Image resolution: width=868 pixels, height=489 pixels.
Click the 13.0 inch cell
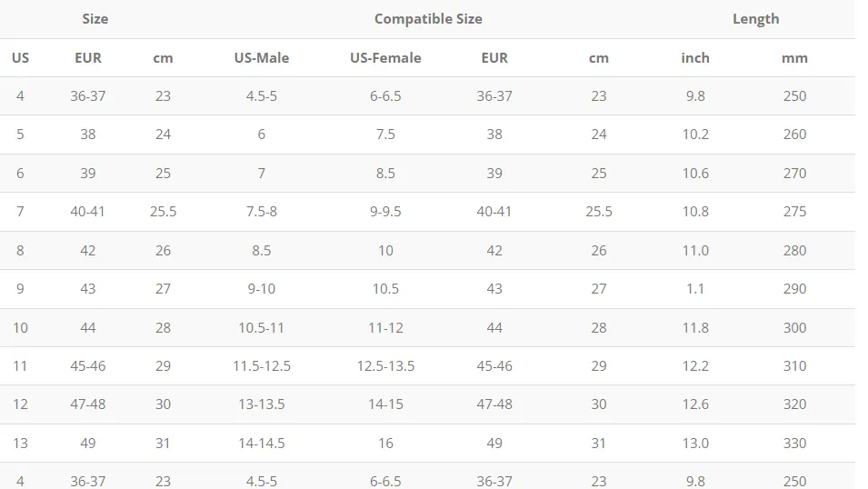coord(695,443)
